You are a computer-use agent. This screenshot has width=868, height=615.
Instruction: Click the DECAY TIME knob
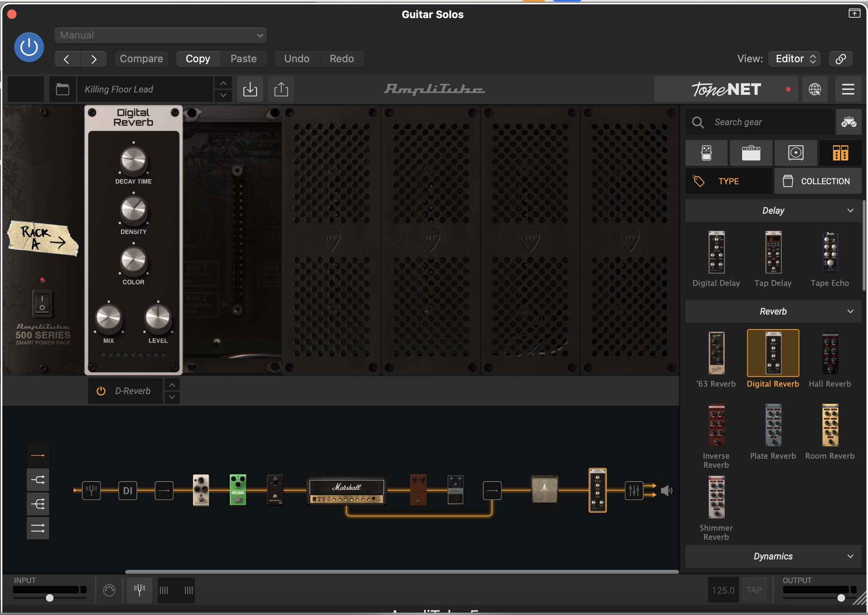point(133,161)
